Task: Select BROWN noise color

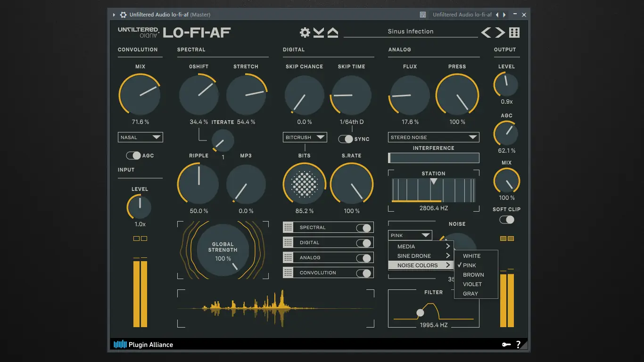Action: [x=476, y=274]
